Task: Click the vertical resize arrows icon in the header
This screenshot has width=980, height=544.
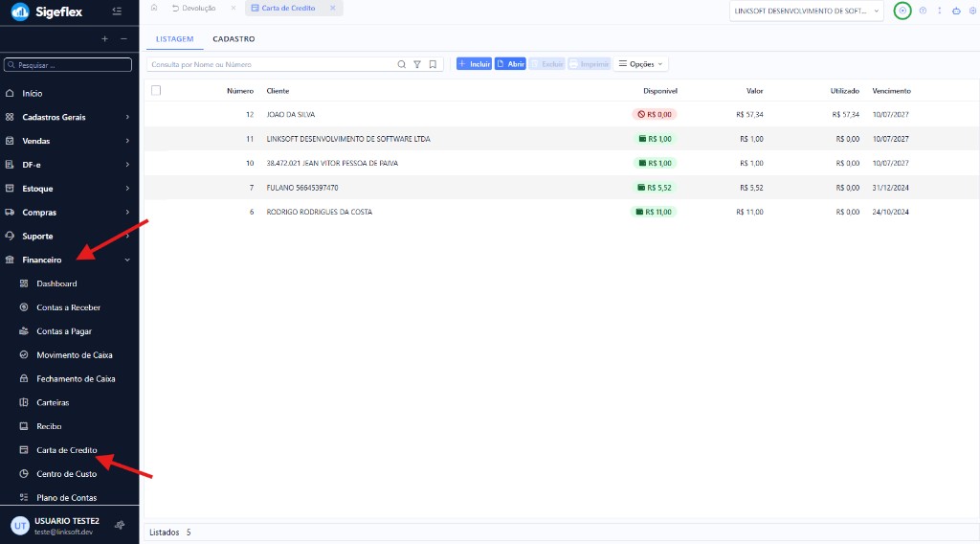Action: pyautogui.click(x=940, y=11)
